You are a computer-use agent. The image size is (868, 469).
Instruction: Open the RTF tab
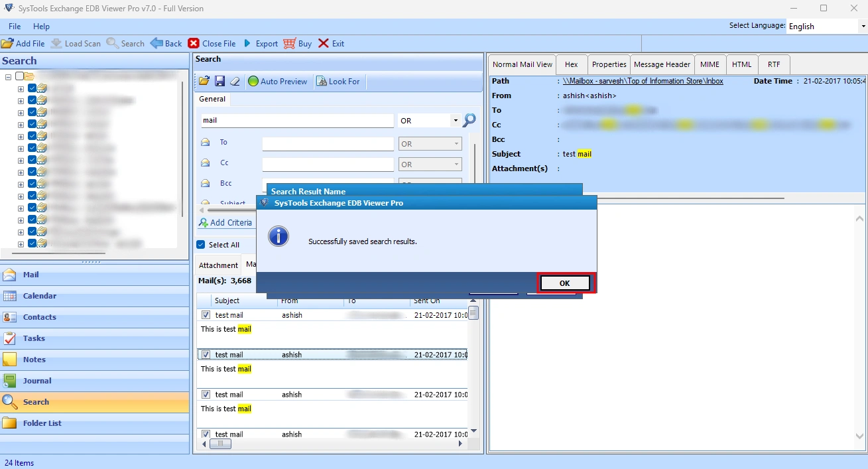click(x=774, y=64)
